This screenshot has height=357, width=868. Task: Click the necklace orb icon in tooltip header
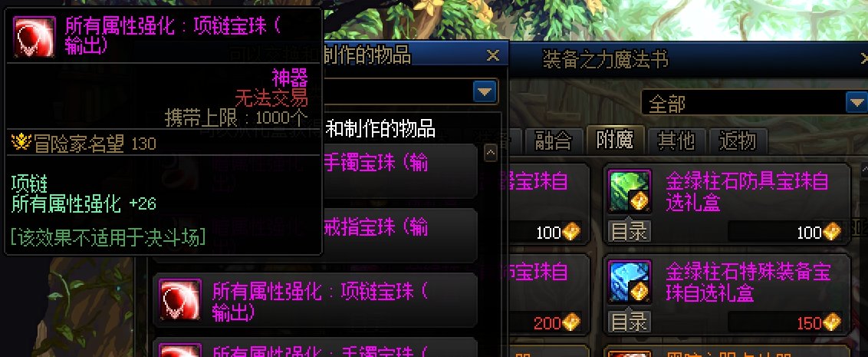(35, 37)
